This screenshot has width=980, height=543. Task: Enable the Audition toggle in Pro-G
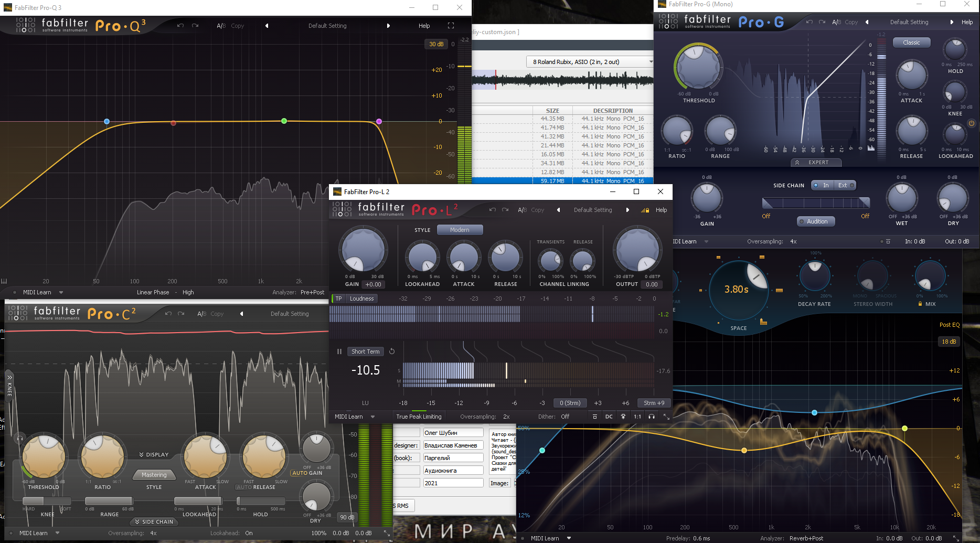click(x=816, y=221)
